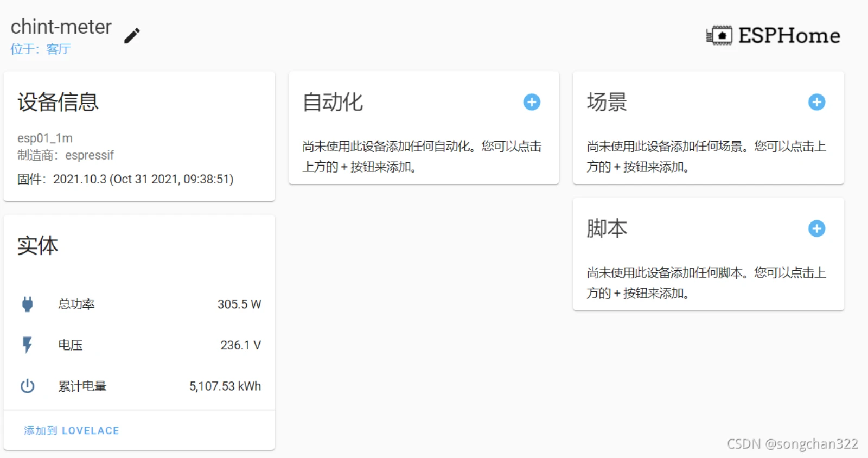Click the 5,107.53 kWh energy value
Image resolution: width=868 pixels, height=458 pixels.
pos(225,386)
